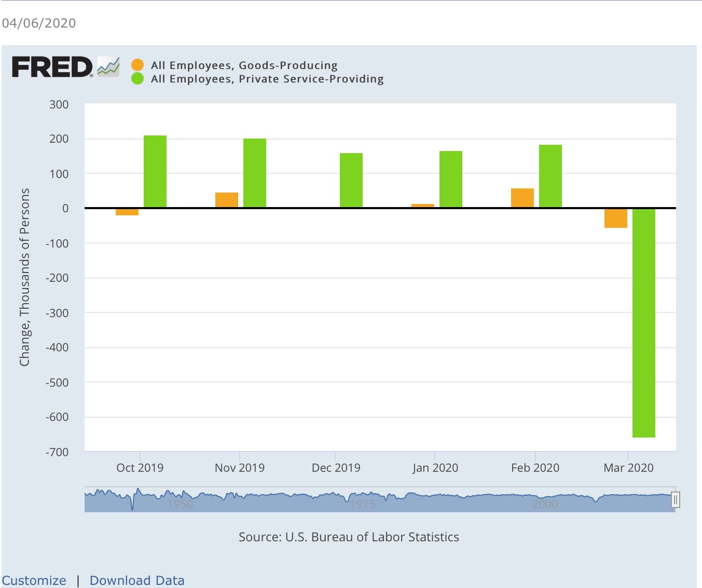The height and width of the screenshot is (588, 702).
Task: Toggle the green Private Service-Providing legend marker
Action: (137, 78)
